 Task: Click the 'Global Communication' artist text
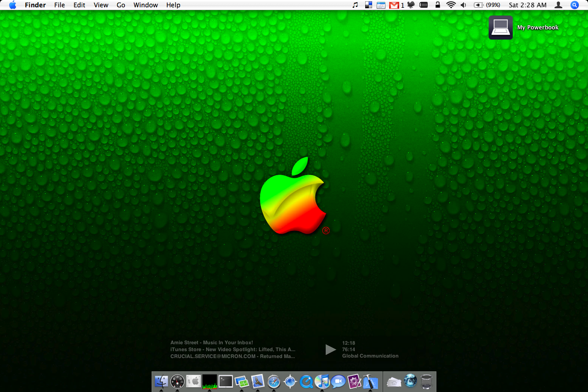[370, 356]
